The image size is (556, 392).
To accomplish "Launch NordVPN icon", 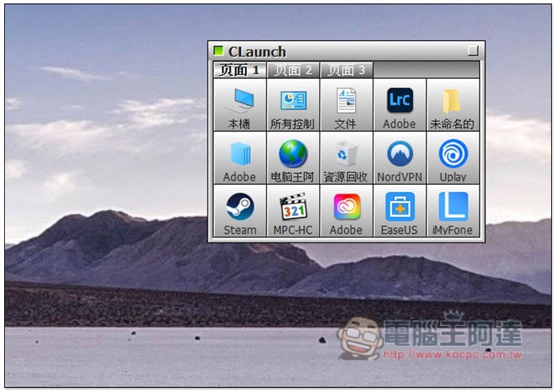I will [x=400, y=158].
